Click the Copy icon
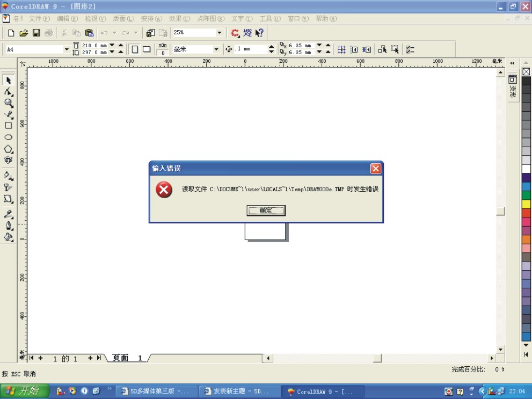This screenshot has height=399, width=532. click(x=76, y=33)
